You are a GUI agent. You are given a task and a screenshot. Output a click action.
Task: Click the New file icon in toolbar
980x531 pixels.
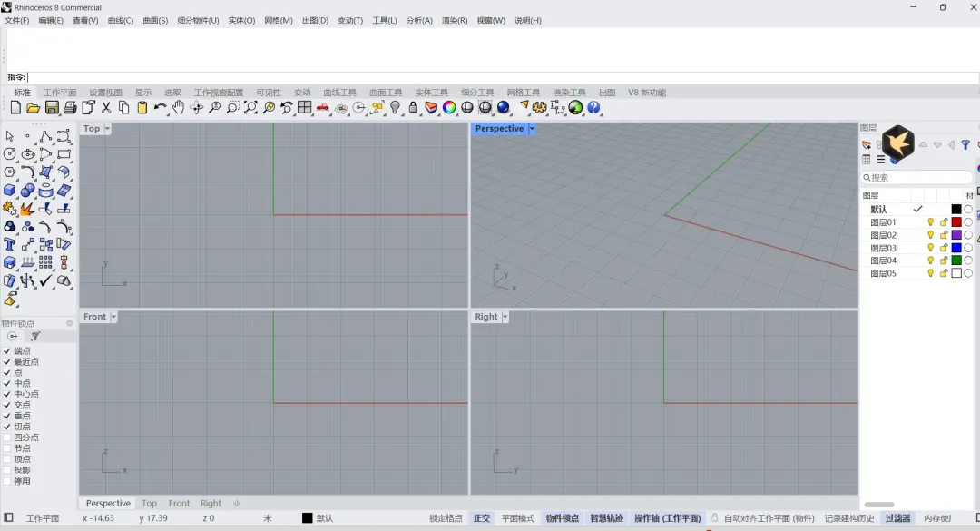point(15,108)
